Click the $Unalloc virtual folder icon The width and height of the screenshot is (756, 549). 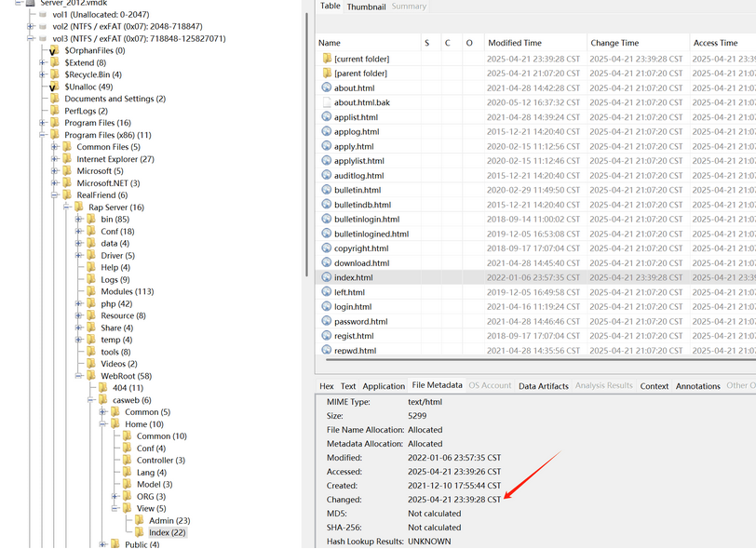pos(54,87)
